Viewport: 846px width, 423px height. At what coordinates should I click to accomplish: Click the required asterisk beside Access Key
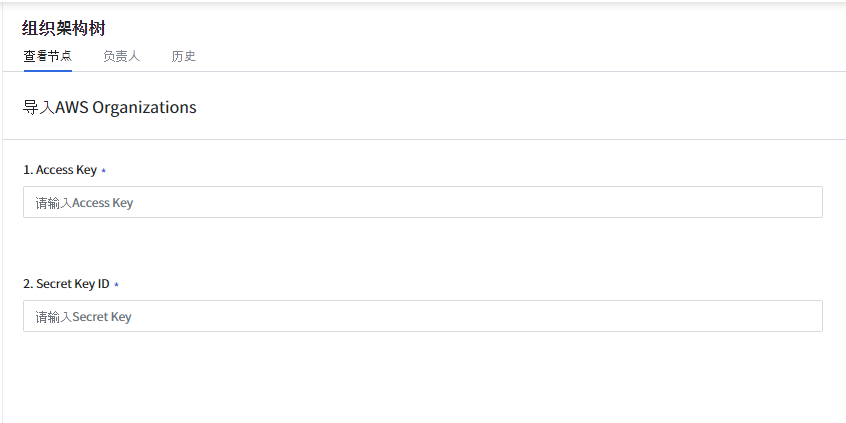104,171
